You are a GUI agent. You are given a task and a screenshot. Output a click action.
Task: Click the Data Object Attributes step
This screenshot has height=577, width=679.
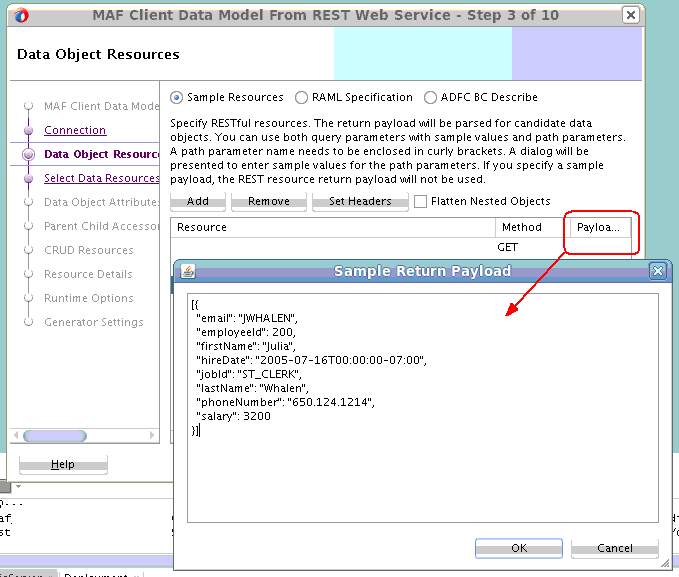pos(102,202)
